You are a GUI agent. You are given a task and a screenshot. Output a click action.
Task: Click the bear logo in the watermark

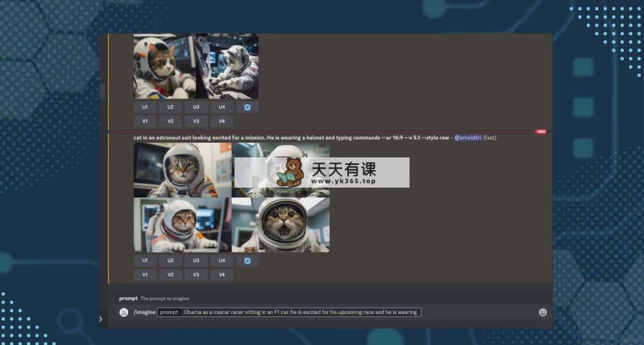click(292, 172)
